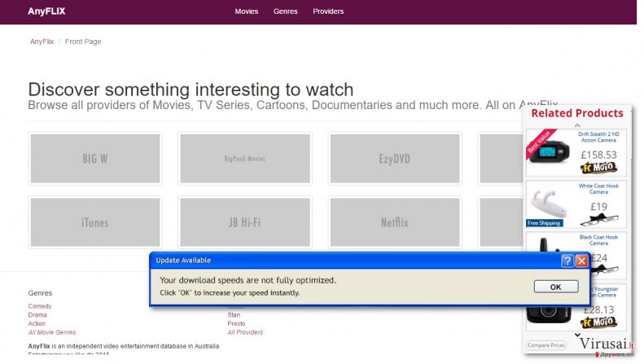This screenshot has width=644, height=364.
Task: Open the Comedy genre link
Action: [40, 306]
